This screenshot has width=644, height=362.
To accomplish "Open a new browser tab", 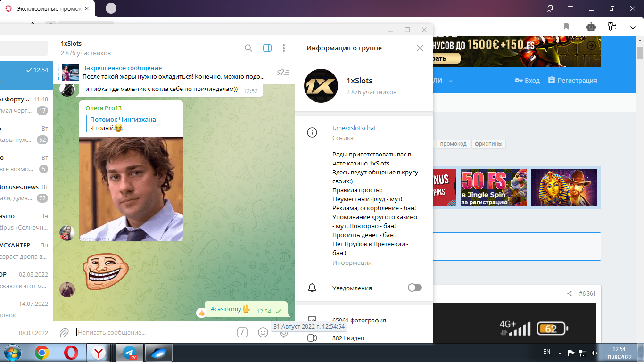I will click(111, 8).
